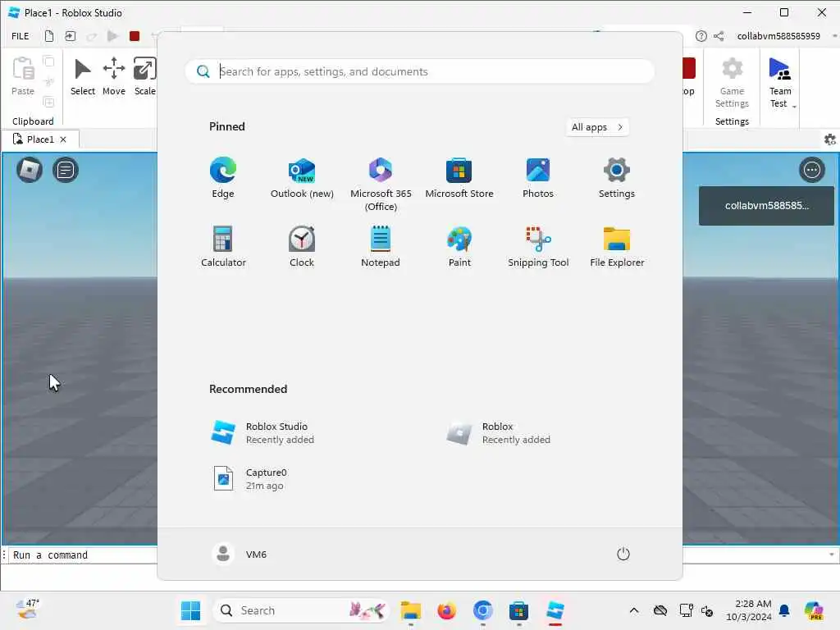840x630 pixels.
Task: Open the OneDrive cloud tray icon
Action: tap(660, 610)
